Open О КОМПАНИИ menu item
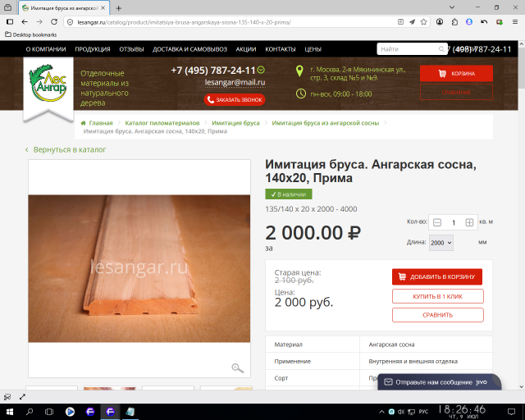Viewport: 525px width, 420px height. tap(46, 49)
